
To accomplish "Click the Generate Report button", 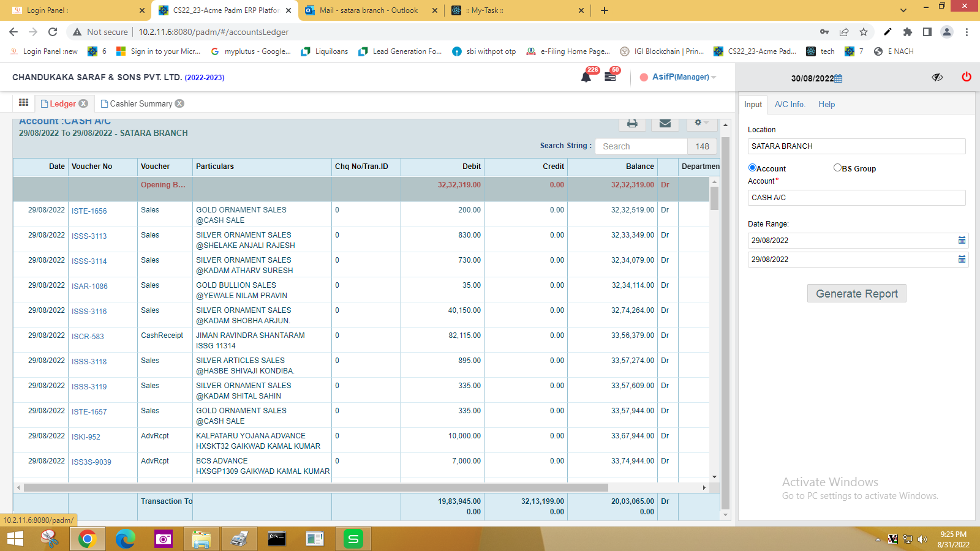I will tap(856, 293).
